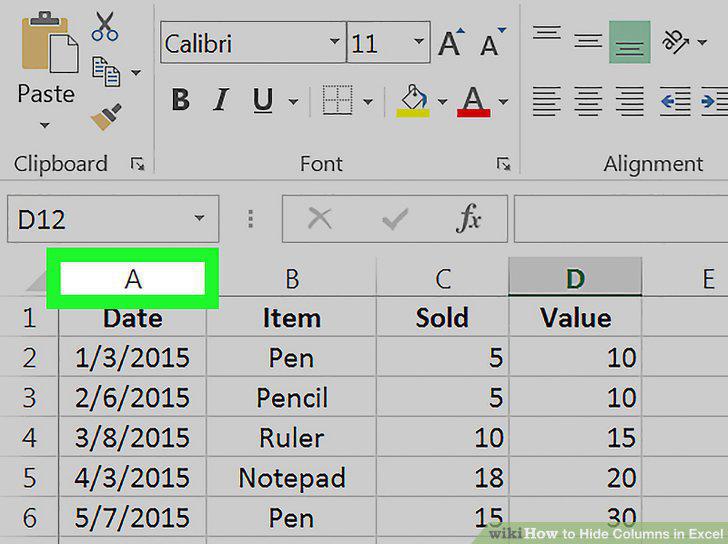The width and height of the screenshot is (728, 544).
Task: Apply yellow Fill Color bucket
Action: coord(413,101)
